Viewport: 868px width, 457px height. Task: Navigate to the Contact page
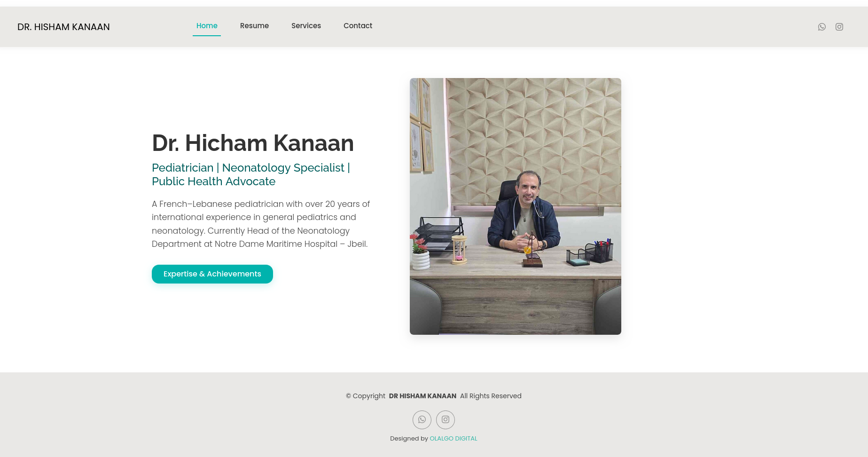[358, 26]
